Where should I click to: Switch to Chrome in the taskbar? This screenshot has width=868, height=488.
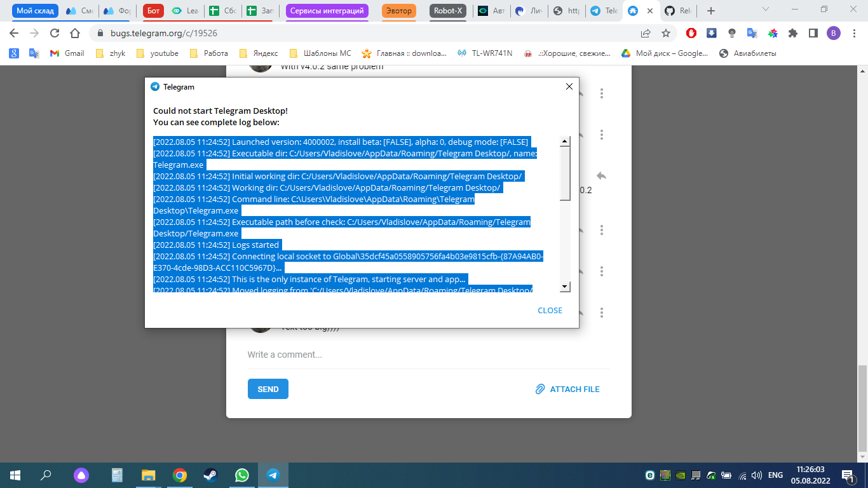click(180, 475)
